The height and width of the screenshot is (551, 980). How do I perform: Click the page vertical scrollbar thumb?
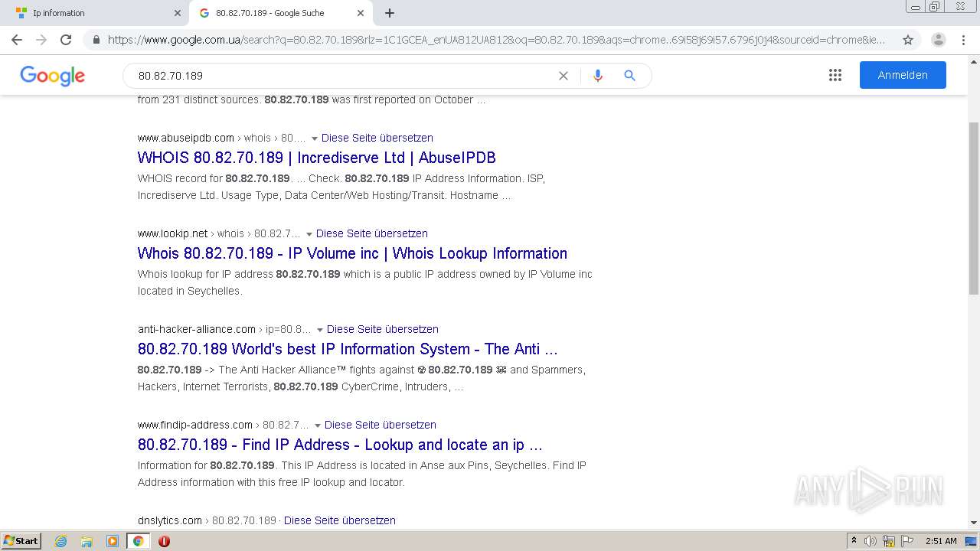point(974,208)
